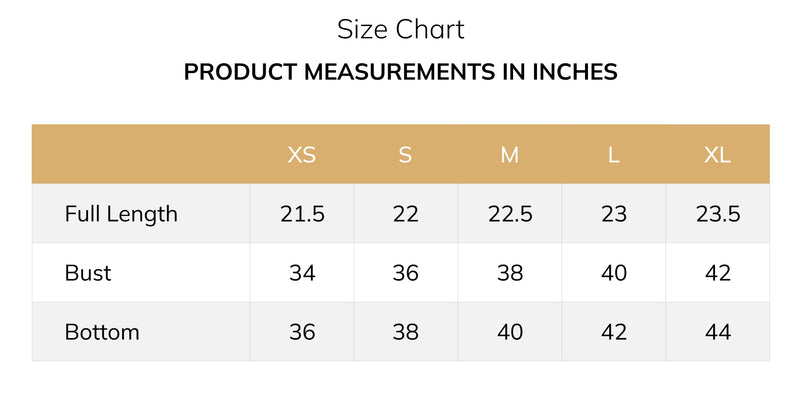Click the XS column header

pos(302,155)
